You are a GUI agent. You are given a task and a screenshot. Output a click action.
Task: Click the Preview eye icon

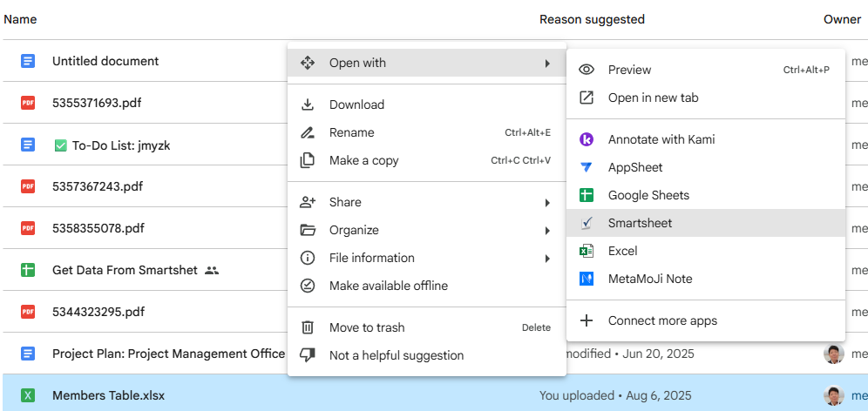(587, 70)
